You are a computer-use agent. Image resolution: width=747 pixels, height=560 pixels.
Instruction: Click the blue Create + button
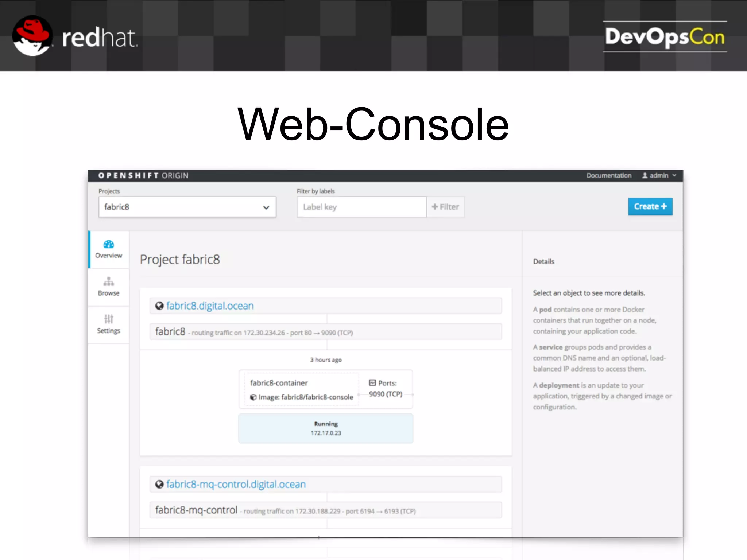650,206
